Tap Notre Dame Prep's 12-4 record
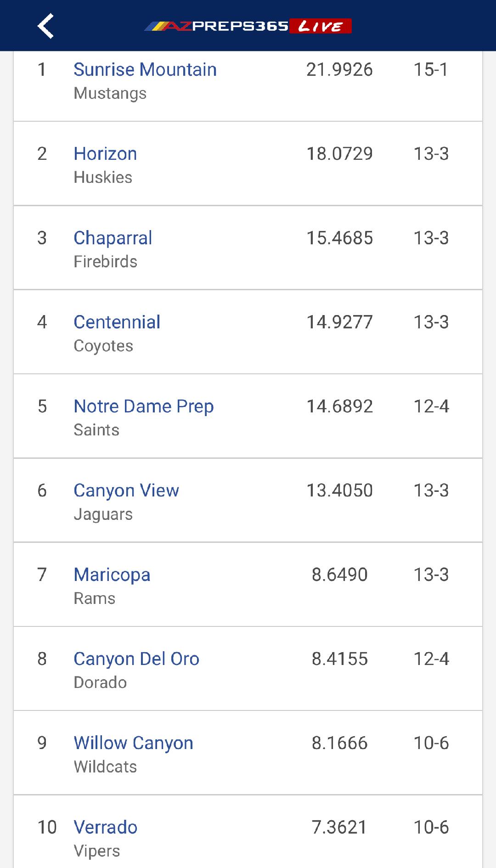This screenshot has width=496, height=868. 431,406
